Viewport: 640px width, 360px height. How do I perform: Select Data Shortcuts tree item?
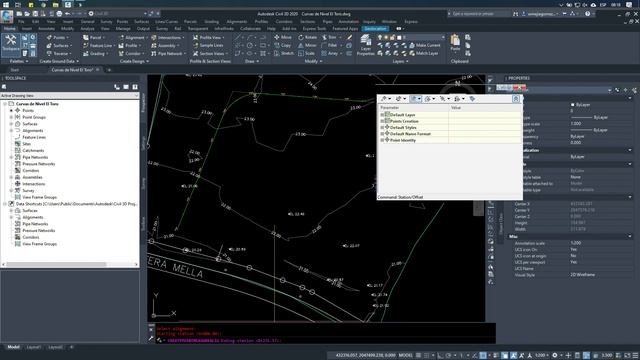[x=76, y=204]
